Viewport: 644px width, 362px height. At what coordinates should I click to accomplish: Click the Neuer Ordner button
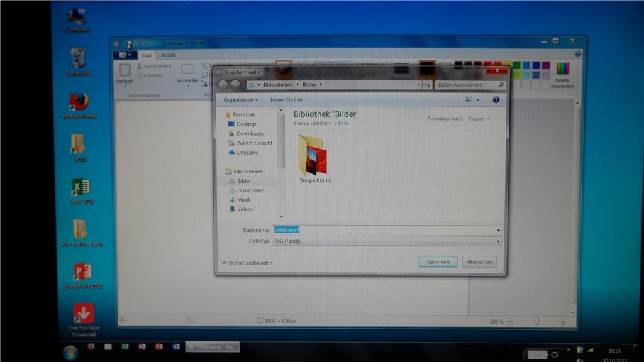click(x=286, y=100)
